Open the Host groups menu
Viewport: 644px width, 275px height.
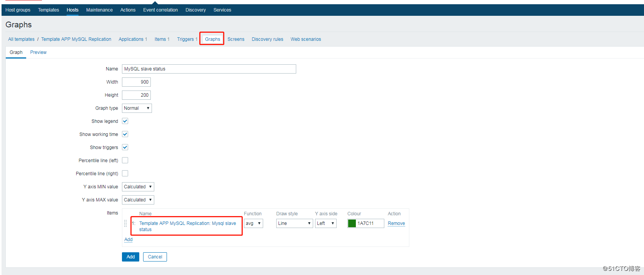pos(18,10)
